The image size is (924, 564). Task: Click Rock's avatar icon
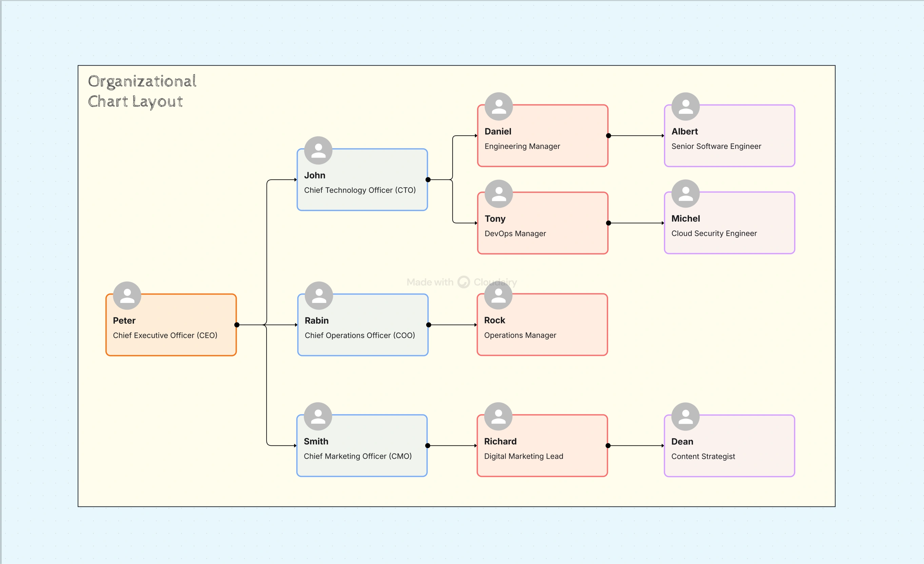pyautogui.click(x=498, y=296)
